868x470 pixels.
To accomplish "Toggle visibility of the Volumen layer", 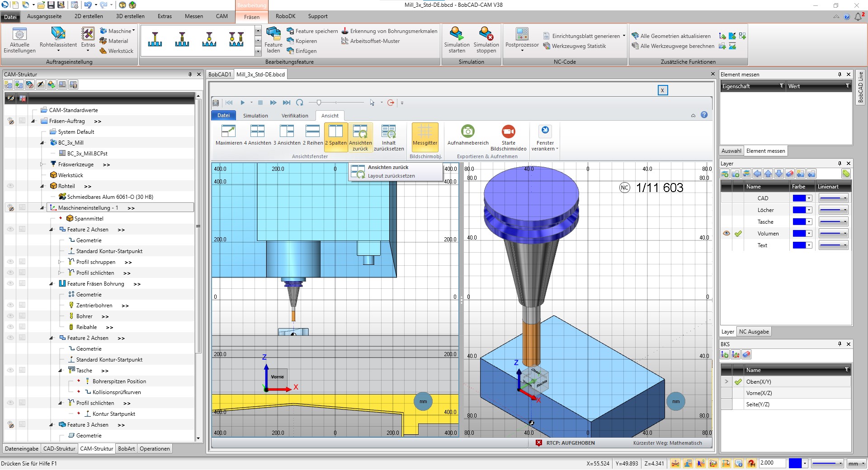I will coord(726,233).
